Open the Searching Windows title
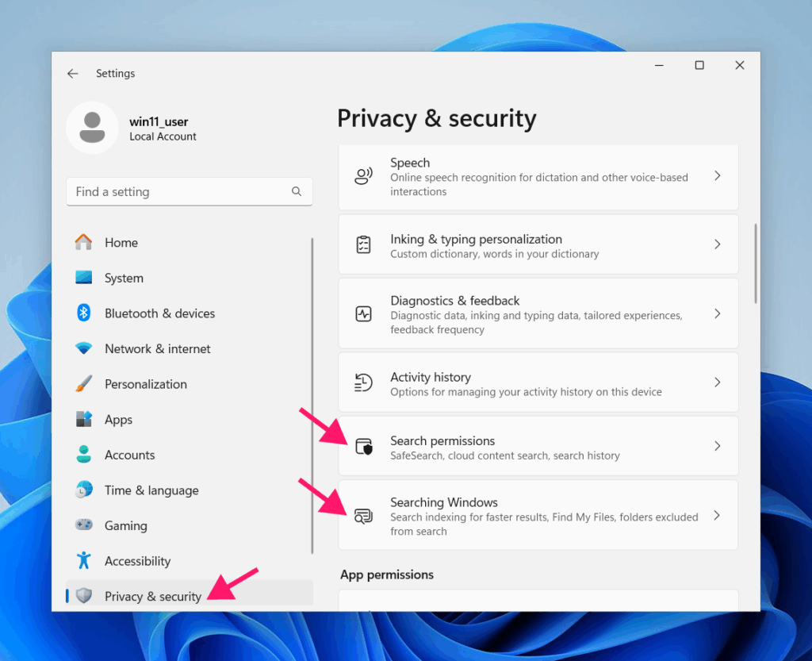Viewport: 812px width, 661px height. tap(444, 502)
